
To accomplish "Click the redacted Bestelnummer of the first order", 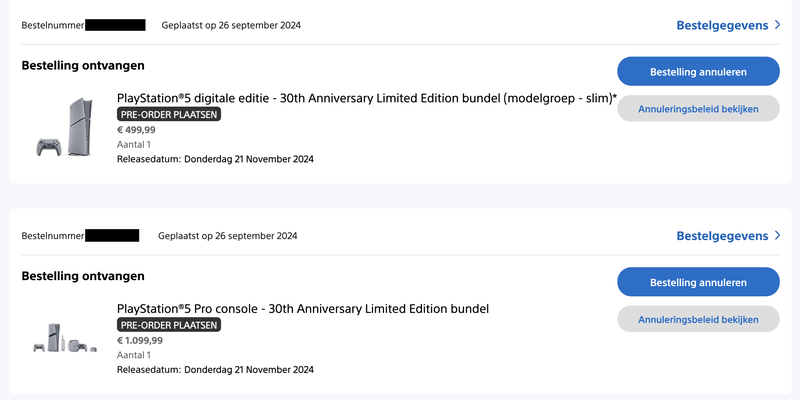I will tap(115, 25).
